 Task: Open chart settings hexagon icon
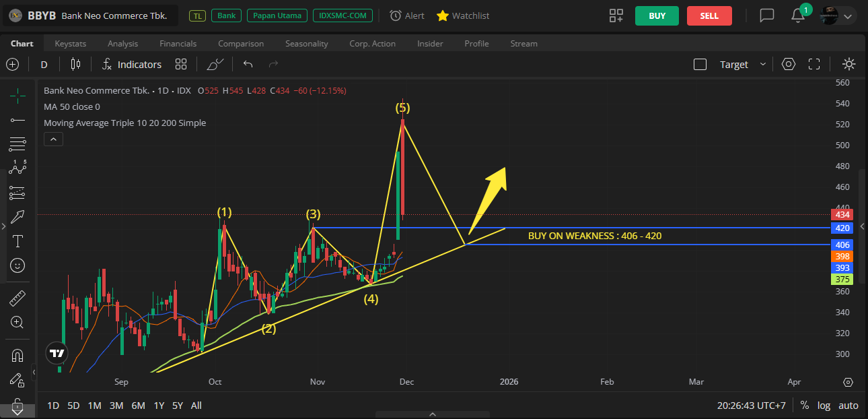[789, 65]
